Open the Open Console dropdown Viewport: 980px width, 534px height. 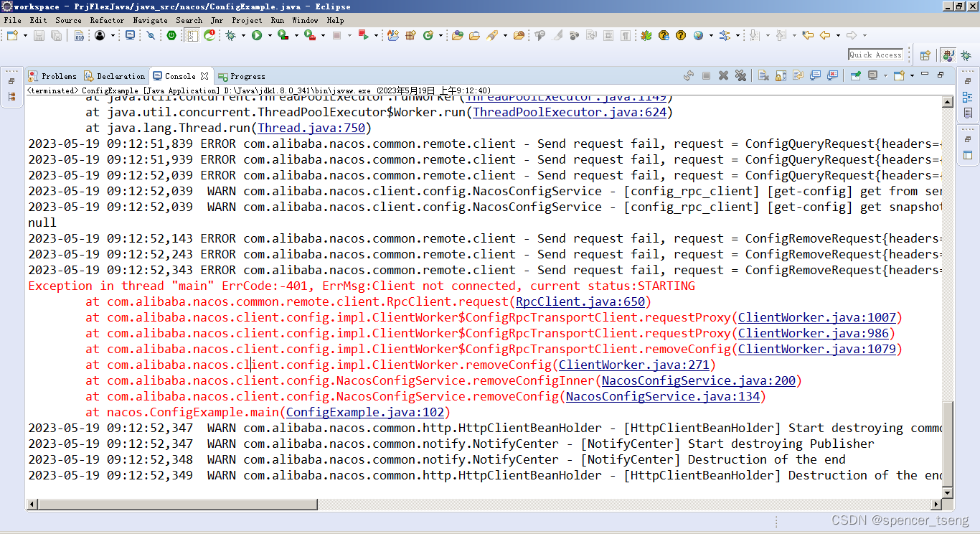912,75
